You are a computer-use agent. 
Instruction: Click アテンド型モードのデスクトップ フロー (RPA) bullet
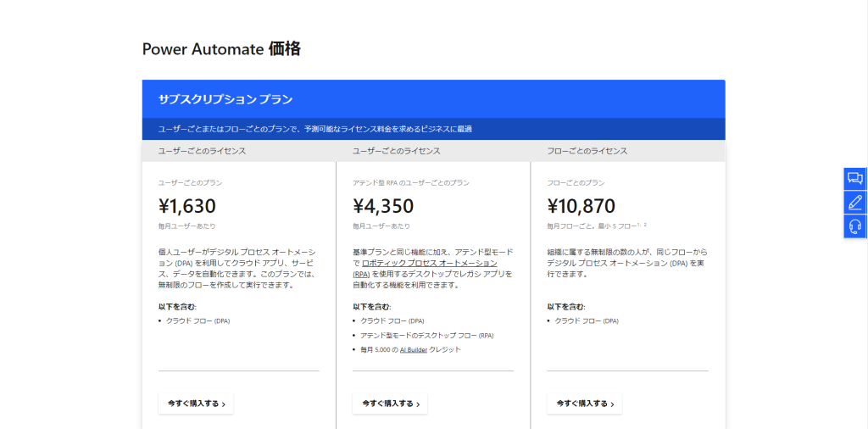[x=427, y=336]
